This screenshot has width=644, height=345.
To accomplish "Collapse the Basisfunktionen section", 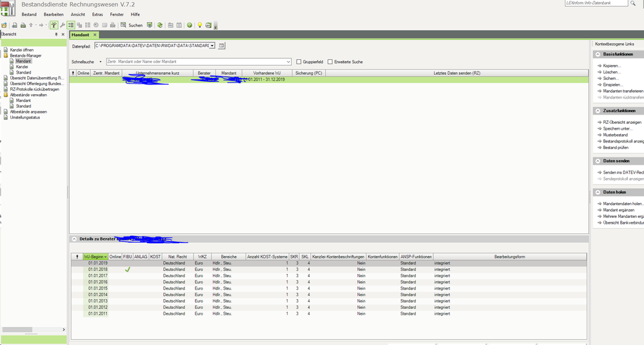I will point(598,54).
